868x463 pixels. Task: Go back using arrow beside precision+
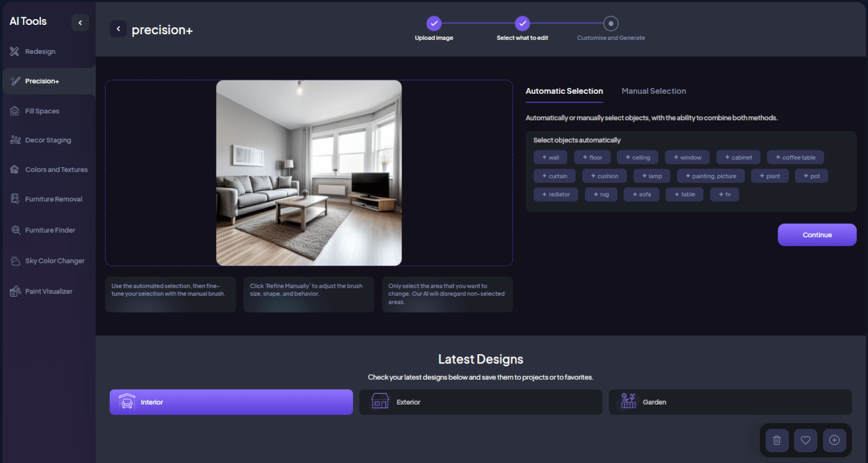(x=118, y=29)
